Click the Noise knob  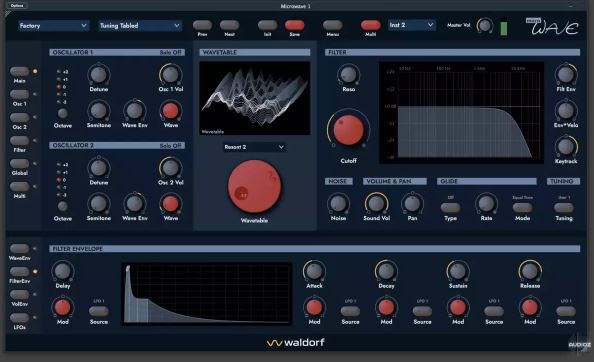point(338,203)
